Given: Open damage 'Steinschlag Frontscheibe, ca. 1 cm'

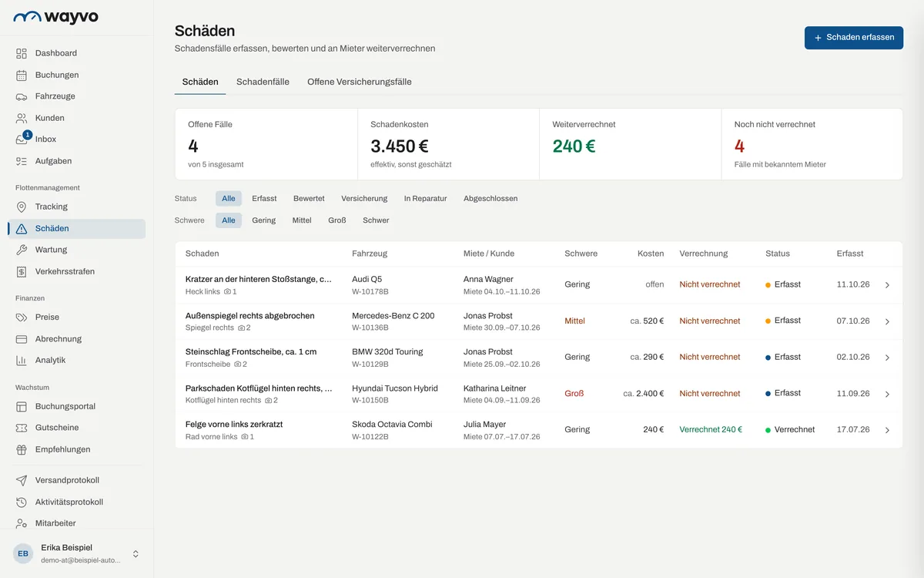Looking at the screenshot, I should [251, 351].
